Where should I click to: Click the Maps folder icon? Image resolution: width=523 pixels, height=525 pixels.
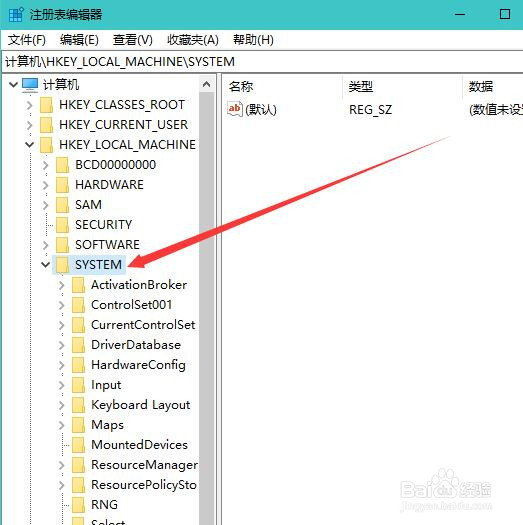[x=79, y=425]
